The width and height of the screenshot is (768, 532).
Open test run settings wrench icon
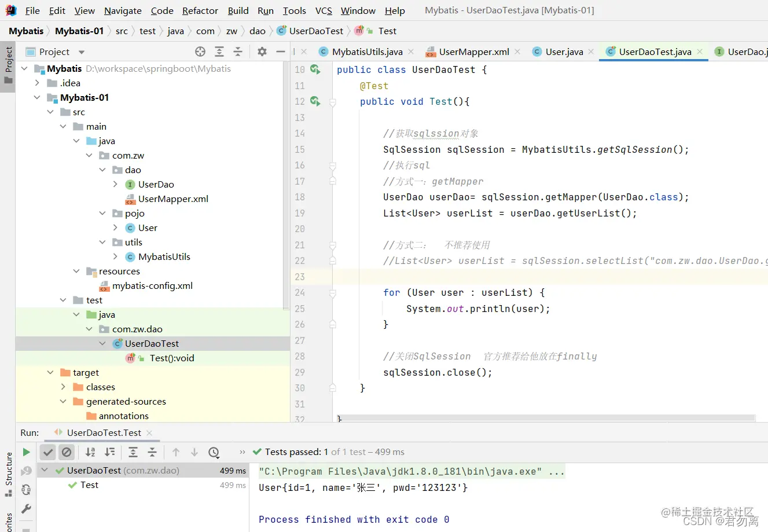coord(26,509)
